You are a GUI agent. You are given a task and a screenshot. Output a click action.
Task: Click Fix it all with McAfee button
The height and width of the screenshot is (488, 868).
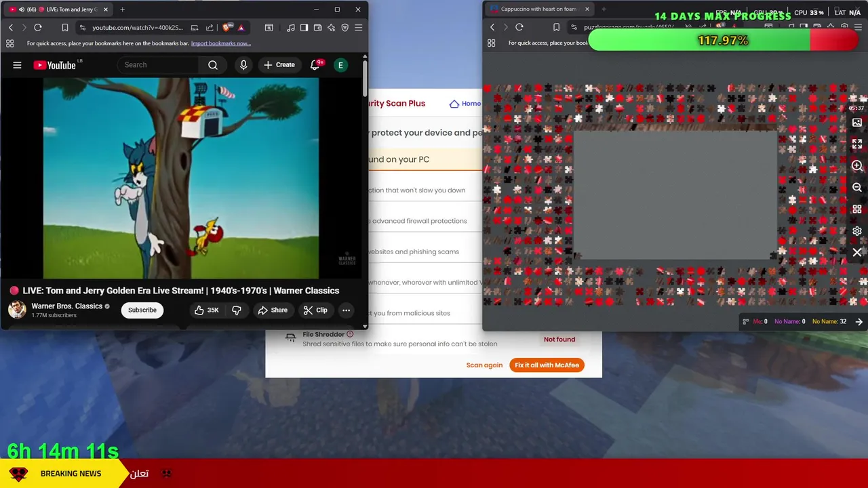coord(547,365)
